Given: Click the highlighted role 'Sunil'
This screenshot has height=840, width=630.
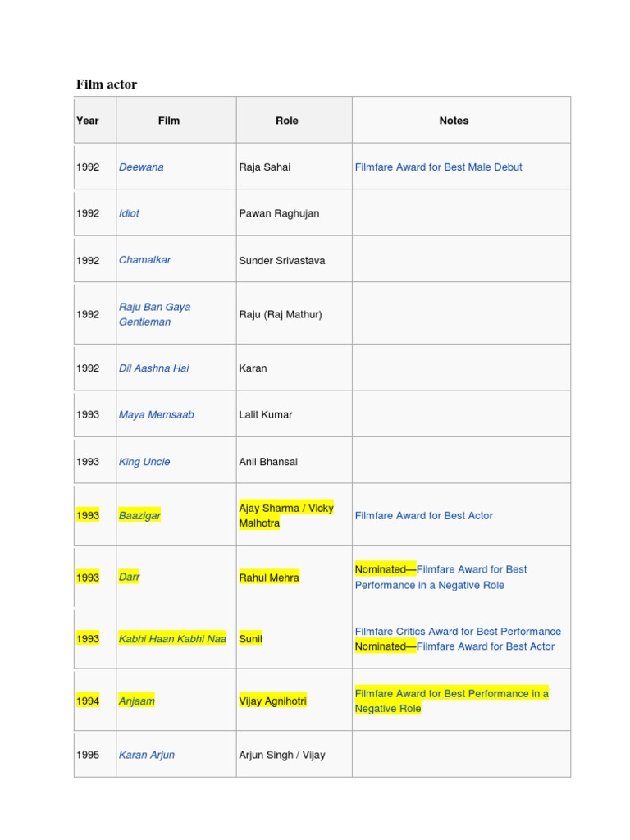Looking at the screenshot, I should 251,638.
